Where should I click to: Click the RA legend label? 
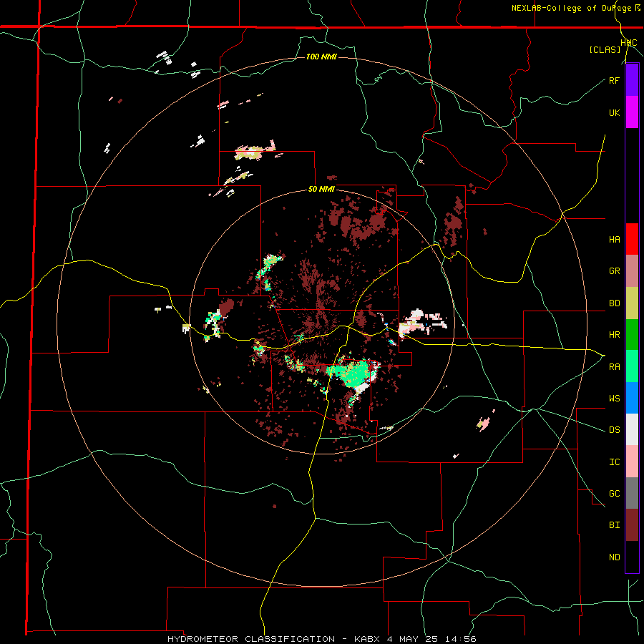coord(614,367)
